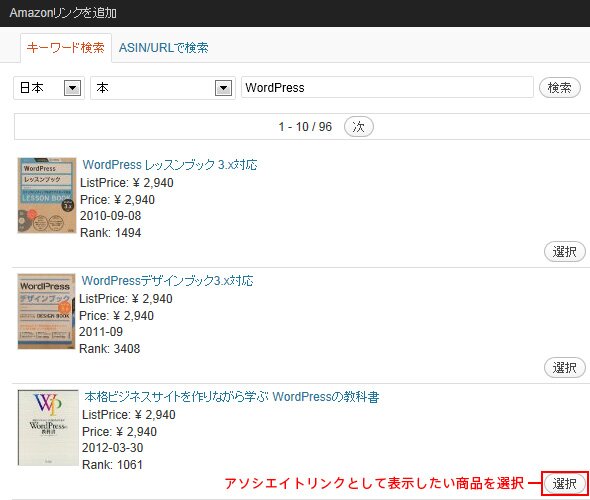Click the date 2011-09

click(101, 331)
